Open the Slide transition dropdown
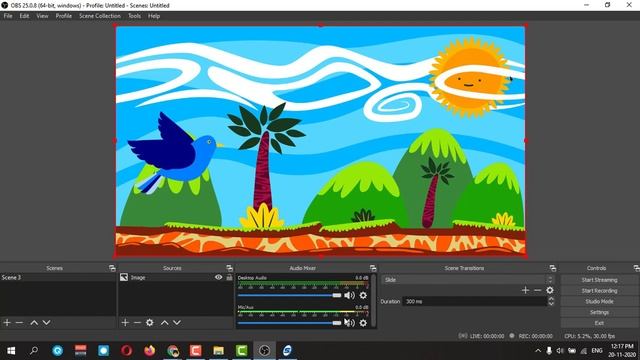This screenshot has width=640, height=360. point(468,280)
